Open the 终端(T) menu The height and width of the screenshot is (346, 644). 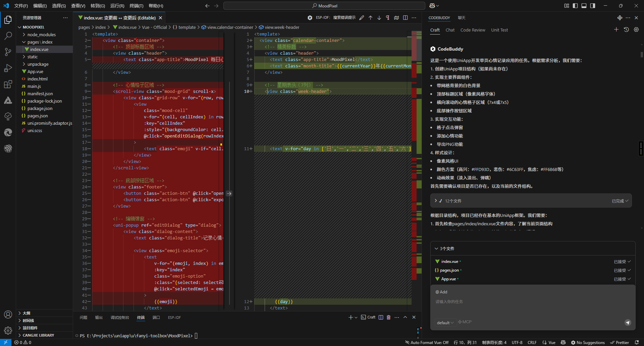[136, 6]
